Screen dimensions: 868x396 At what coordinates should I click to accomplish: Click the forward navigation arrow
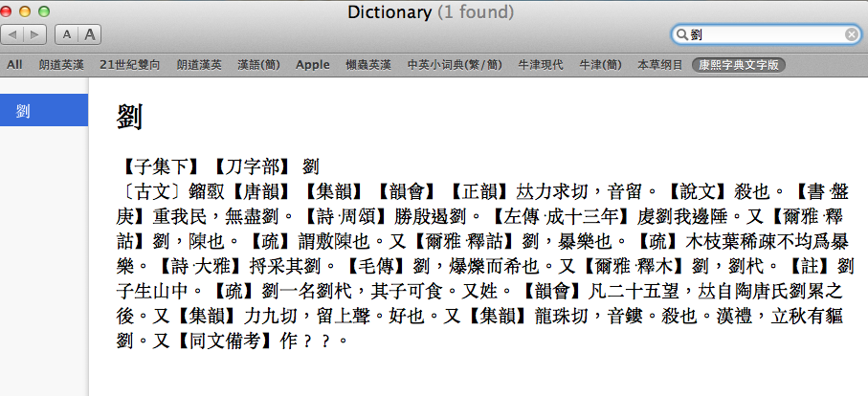(35, 34)
